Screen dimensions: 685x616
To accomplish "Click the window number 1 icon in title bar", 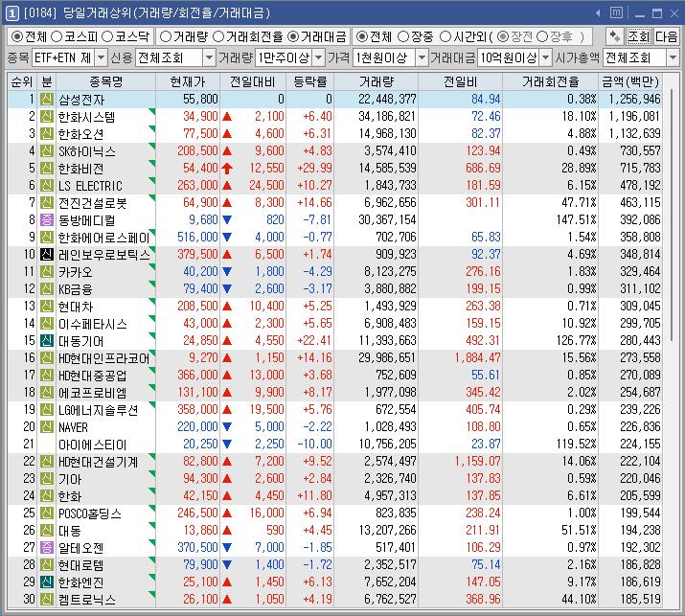I will pyautogui.click(x=11, y=13).
